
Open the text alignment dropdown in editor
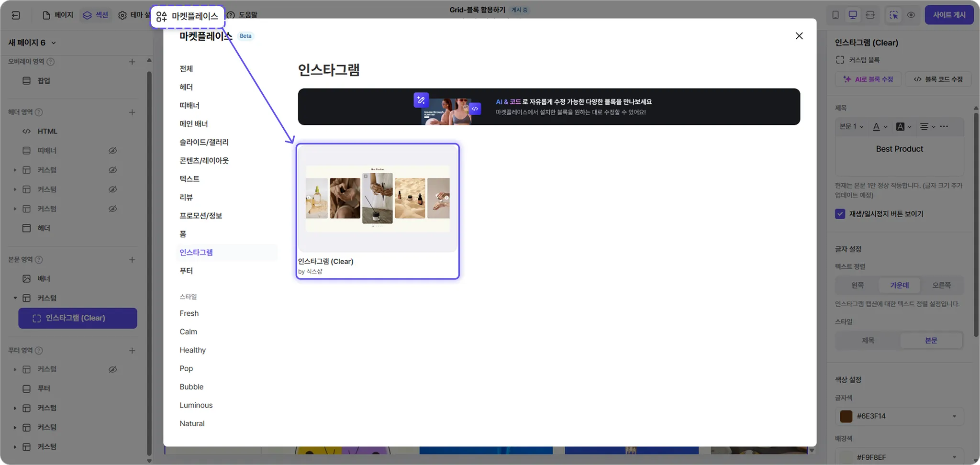(928, 127)
